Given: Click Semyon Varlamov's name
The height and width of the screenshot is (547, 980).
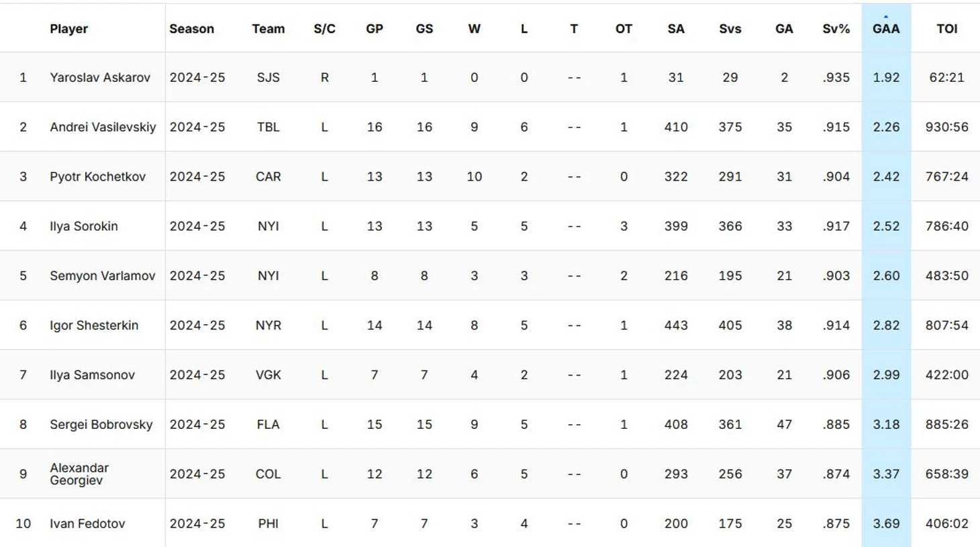Looking at the screenshot, I should [x=102, y=276].
